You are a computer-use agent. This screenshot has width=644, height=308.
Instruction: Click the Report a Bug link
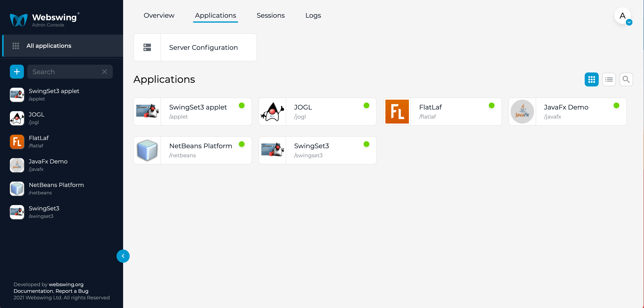click(72, 291)
